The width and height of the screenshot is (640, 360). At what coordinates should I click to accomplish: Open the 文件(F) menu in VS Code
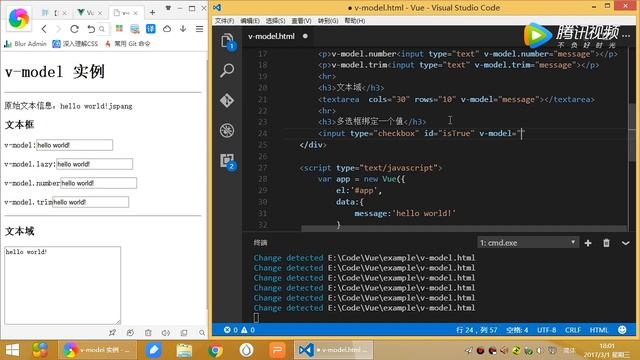(224, 20)
